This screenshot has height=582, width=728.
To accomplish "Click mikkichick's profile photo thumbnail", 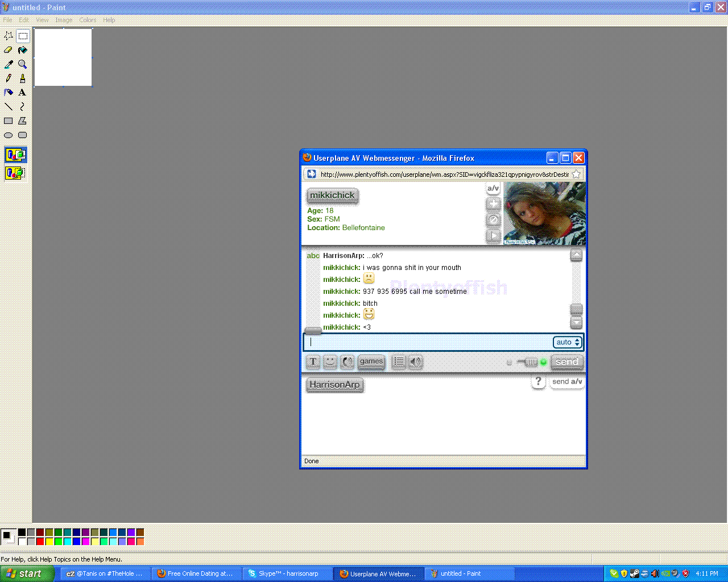I will (545, 214).
